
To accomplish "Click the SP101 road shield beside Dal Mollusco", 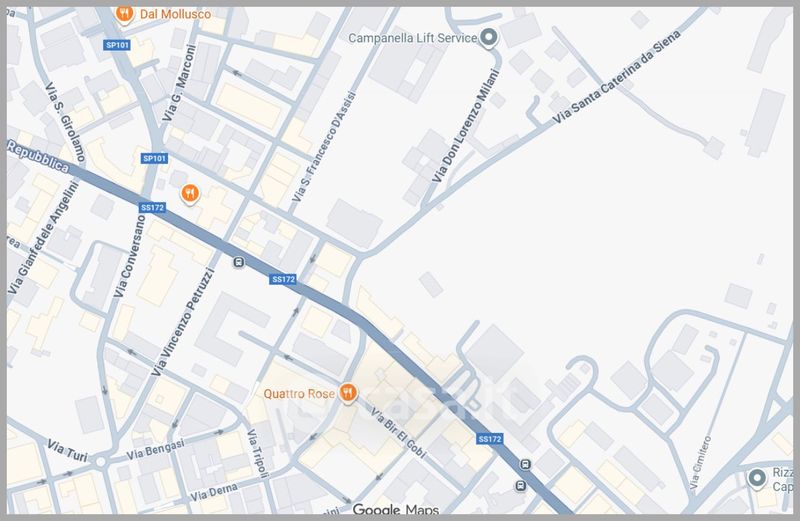I will [x=118, y=45].
